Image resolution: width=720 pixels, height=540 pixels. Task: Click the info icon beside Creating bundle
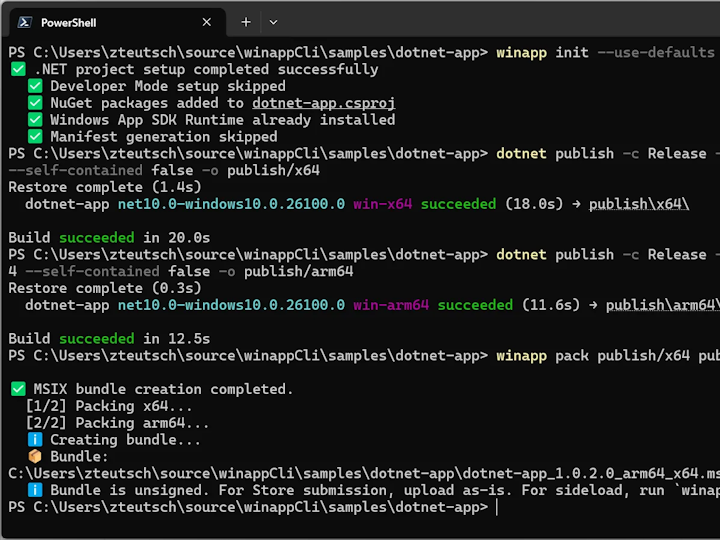tap(35, 440)
